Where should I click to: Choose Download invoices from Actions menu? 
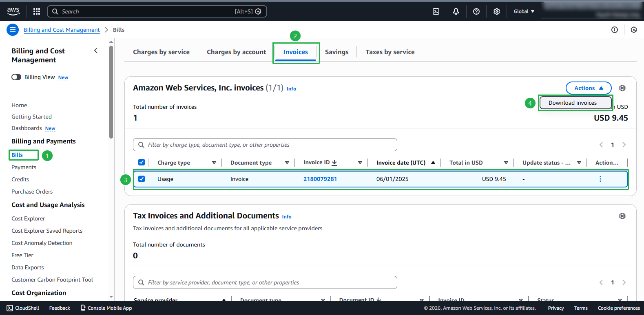click(576, 103)
